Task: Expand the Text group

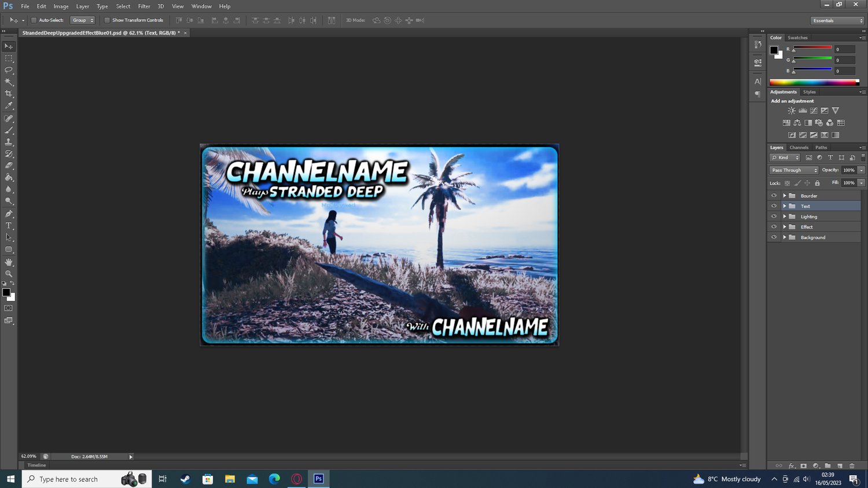Action: 785,206
